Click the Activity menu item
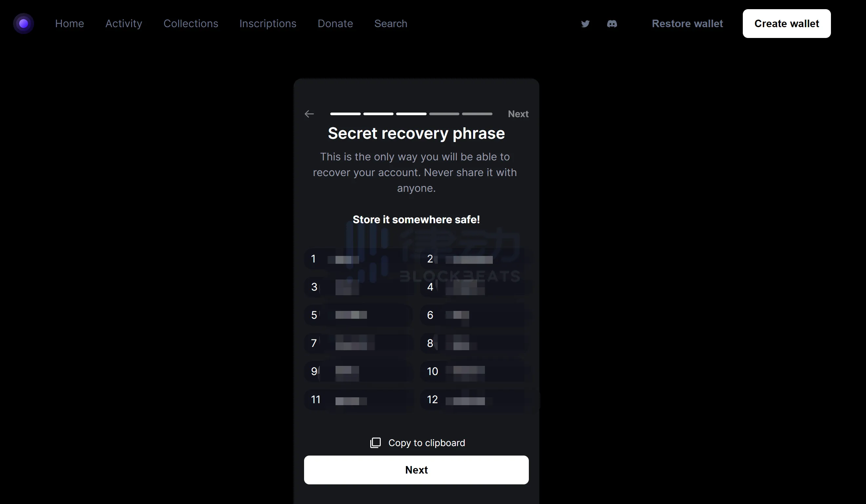The height and width of the screenshot is (504, 866). [x=124, y=24]
